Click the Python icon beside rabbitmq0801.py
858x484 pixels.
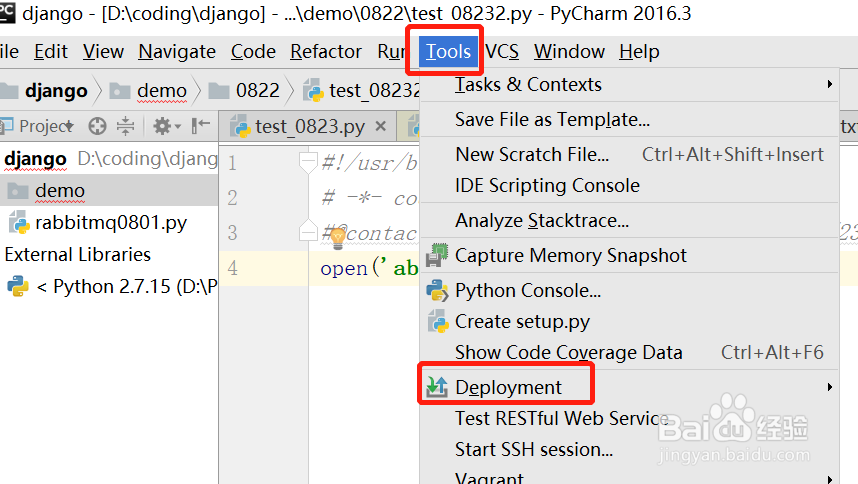[18, 222]
